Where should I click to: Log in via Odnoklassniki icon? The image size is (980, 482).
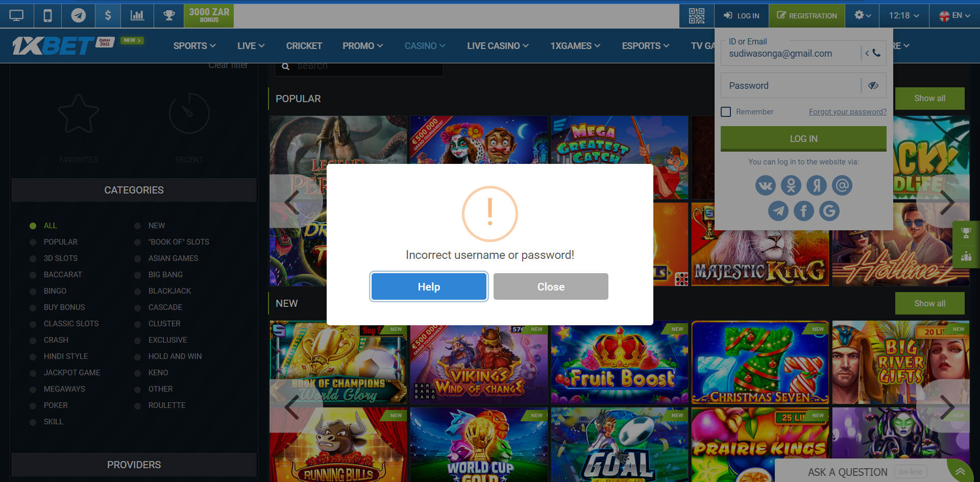pos(791,185)
